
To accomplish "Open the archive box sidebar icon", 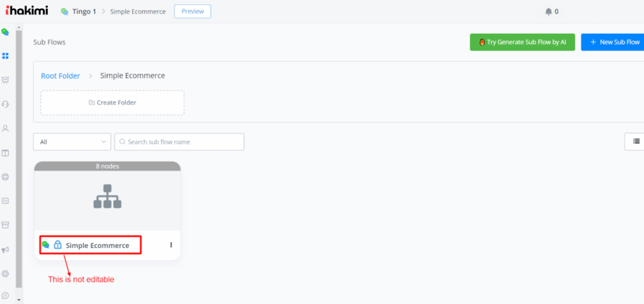I will [x=6, y=225].
